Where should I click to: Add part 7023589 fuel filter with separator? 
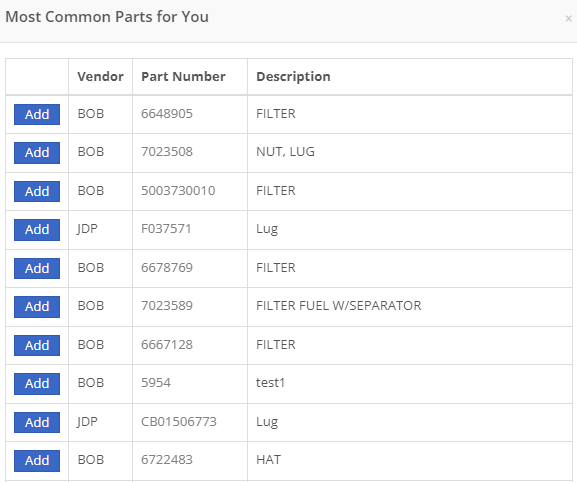click(37, 306)
